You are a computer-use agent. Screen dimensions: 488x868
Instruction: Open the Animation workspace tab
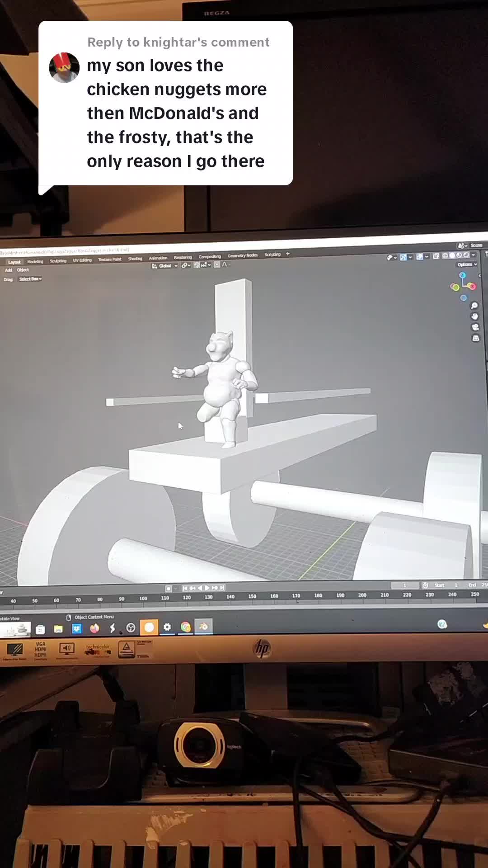point(158,258)
